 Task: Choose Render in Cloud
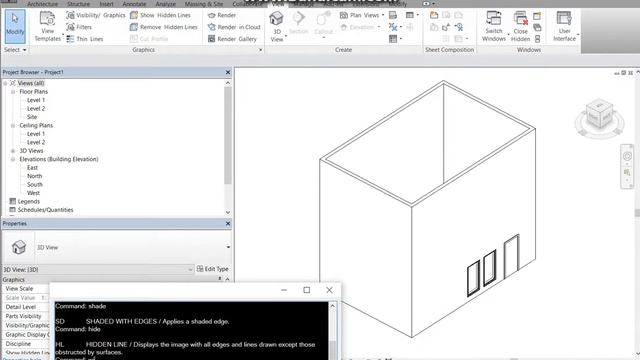pyautogui.click(x=234, y=27)
